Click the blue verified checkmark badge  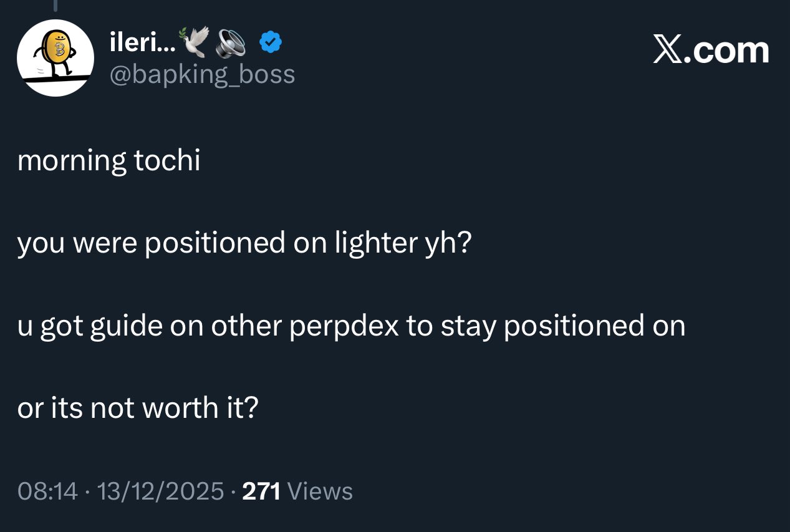(271, 42)
